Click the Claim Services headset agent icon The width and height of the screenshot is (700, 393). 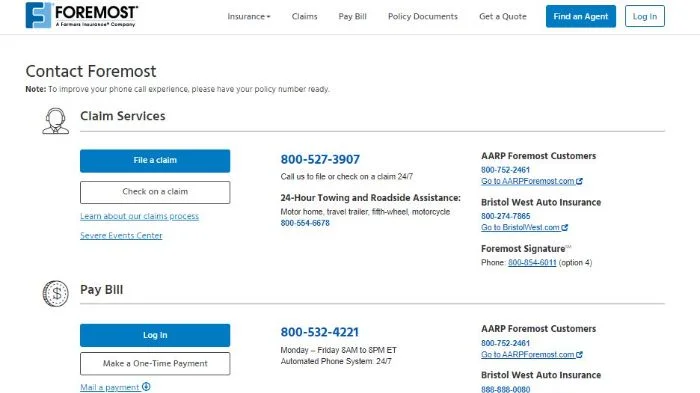pos(56,121)
